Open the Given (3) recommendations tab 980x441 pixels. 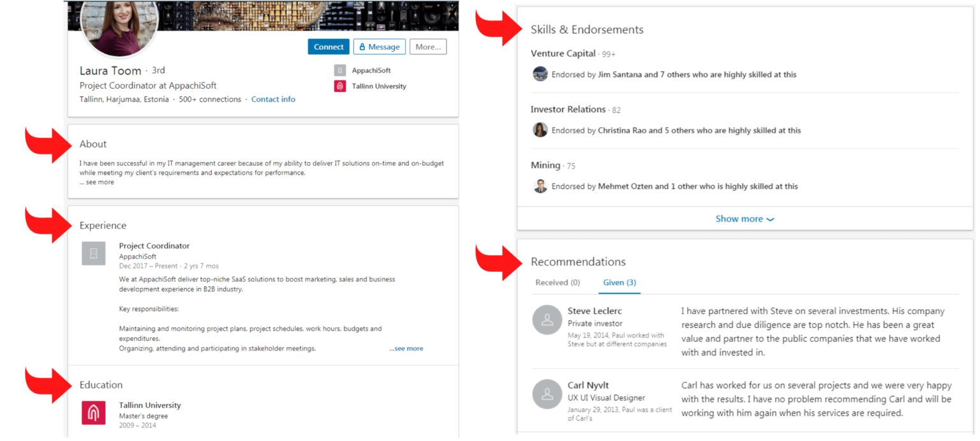pos(619,282)
